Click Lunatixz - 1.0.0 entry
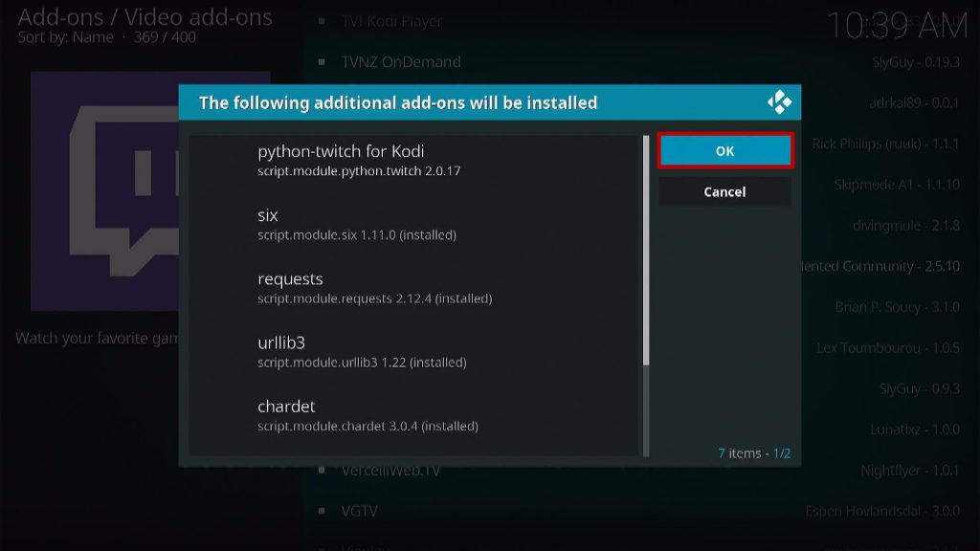The width and height of the screenshot is (980, 551). pyautogui.click(x=915, y=430)
